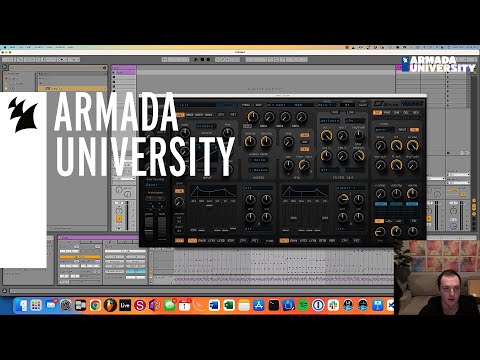
Task: Open the filter type dropdown in FILTER section
Action: 330,120
